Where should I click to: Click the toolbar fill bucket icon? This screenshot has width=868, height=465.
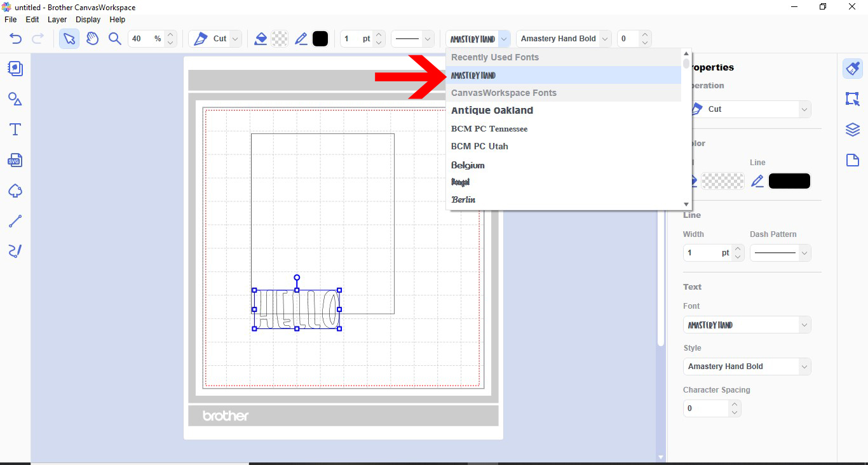[x=260, y=39]
